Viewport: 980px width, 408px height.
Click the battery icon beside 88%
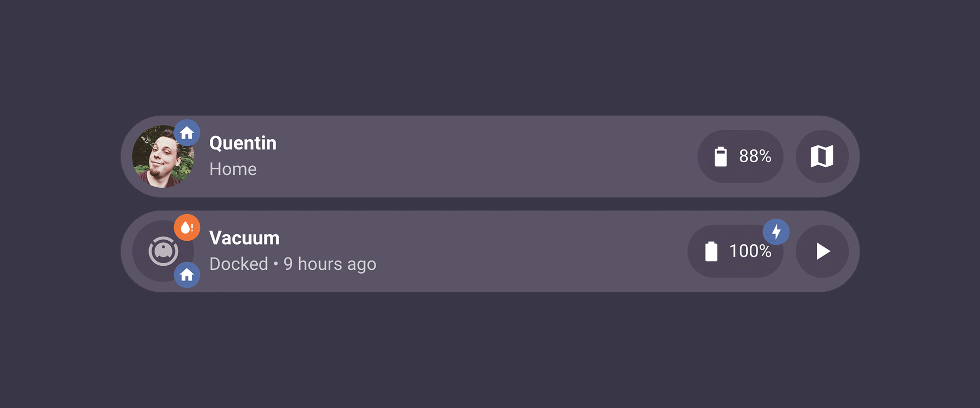[x=720, y=157]
